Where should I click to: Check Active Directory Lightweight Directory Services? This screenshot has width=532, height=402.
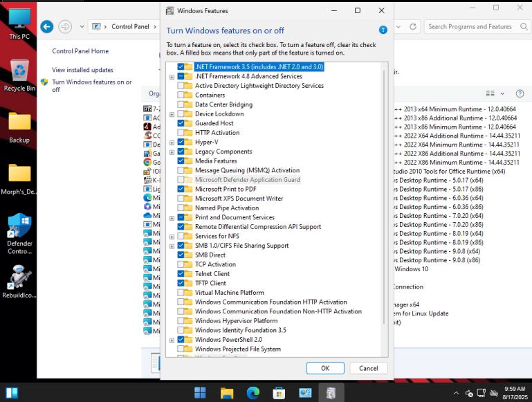(x=181, y=86)
